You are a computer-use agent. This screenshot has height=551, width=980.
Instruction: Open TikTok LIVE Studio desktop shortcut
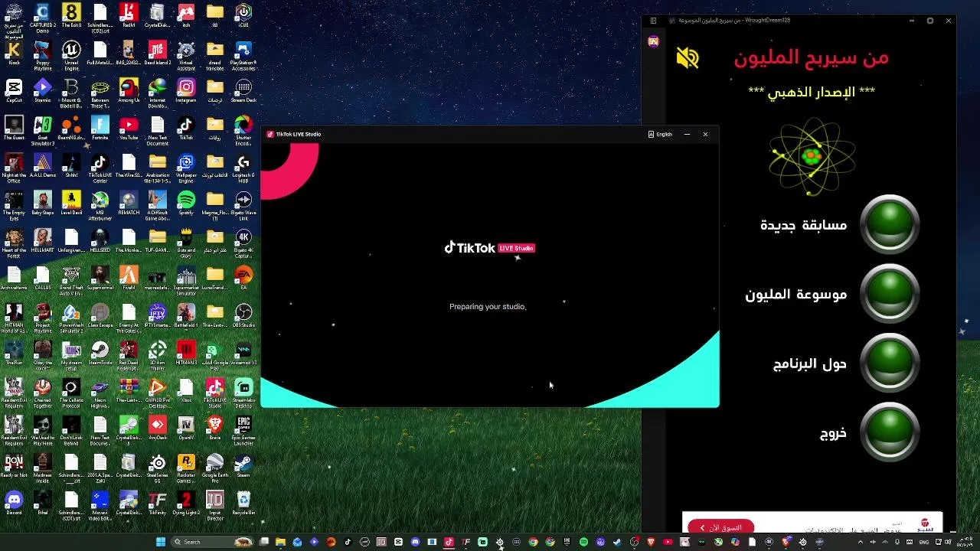coord(215,393)
